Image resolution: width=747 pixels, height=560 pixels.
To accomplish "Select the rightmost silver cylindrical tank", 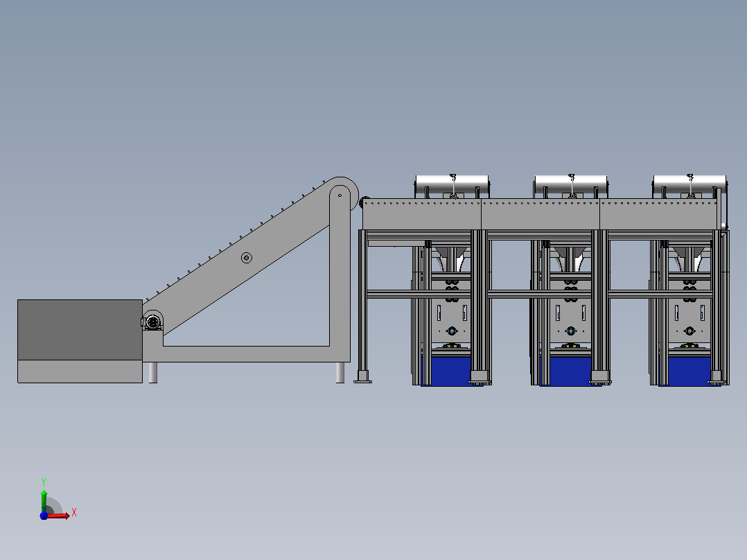I will pos(689,185).
